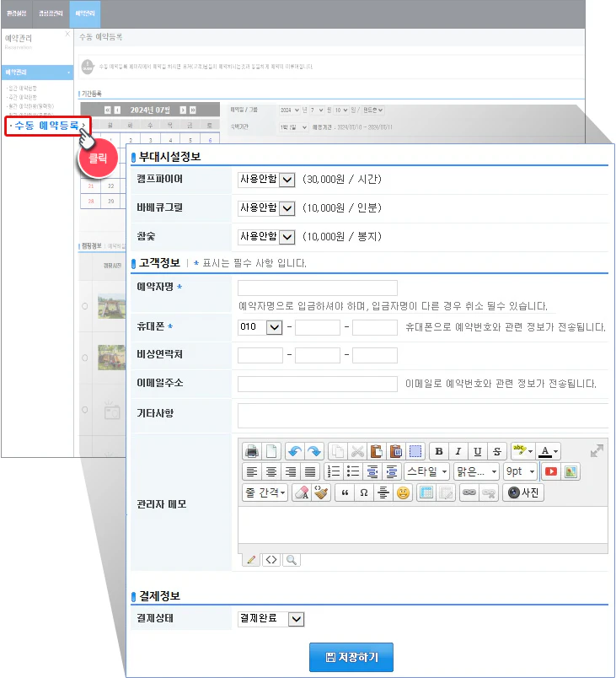Insert bulleted list

(x=353, y=471)
